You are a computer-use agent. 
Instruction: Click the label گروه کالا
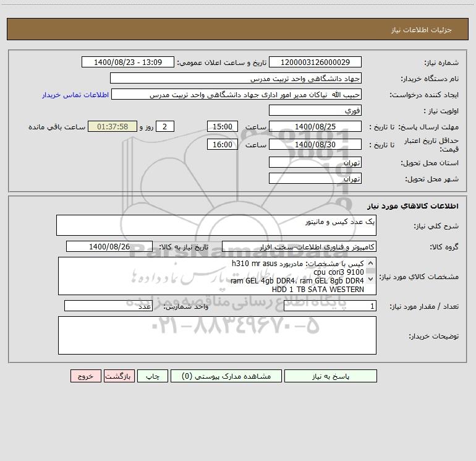444,247
